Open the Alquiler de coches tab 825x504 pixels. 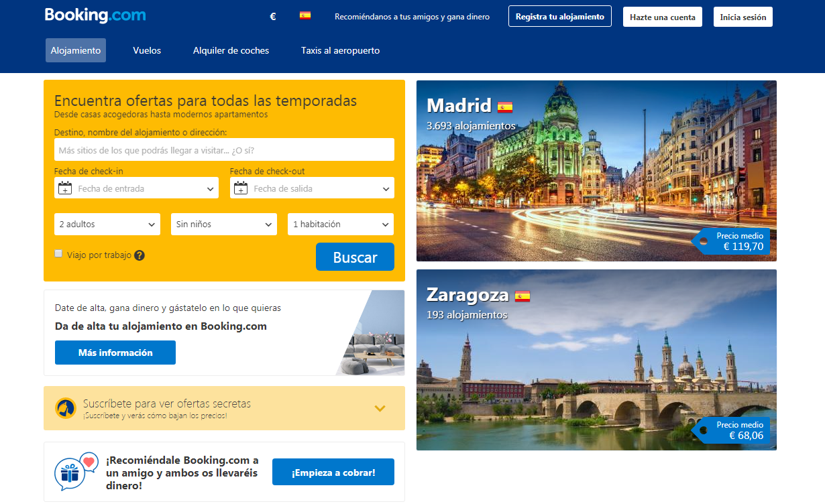tap(231, 50)
